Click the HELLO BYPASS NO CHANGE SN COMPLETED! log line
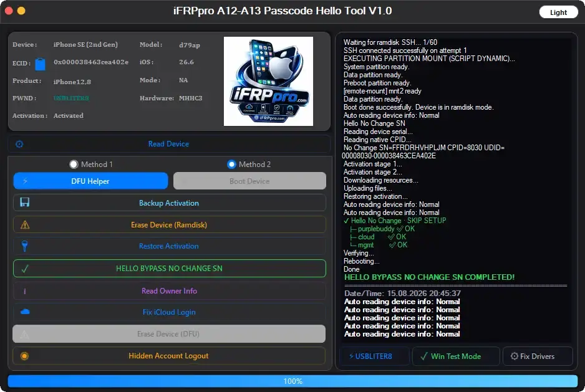This screenshot has height=392, width=585. (430, 277)
